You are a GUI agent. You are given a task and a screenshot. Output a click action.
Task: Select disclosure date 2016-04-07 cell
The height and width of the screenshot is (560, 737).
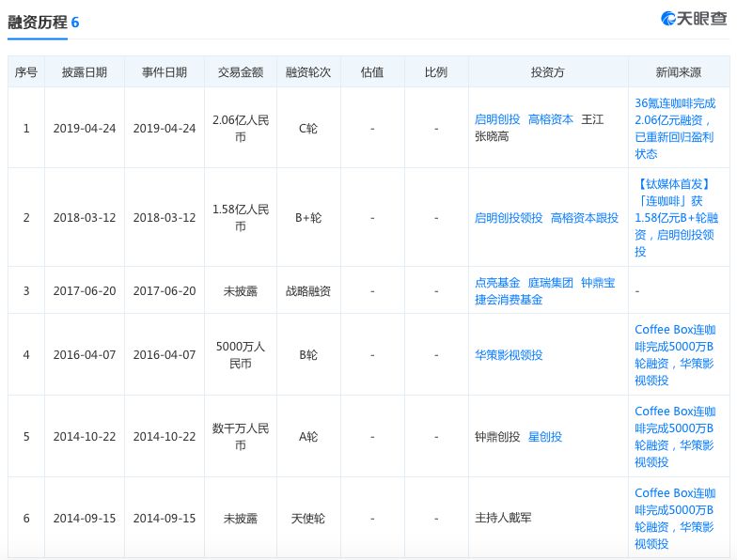coord(85,355)
